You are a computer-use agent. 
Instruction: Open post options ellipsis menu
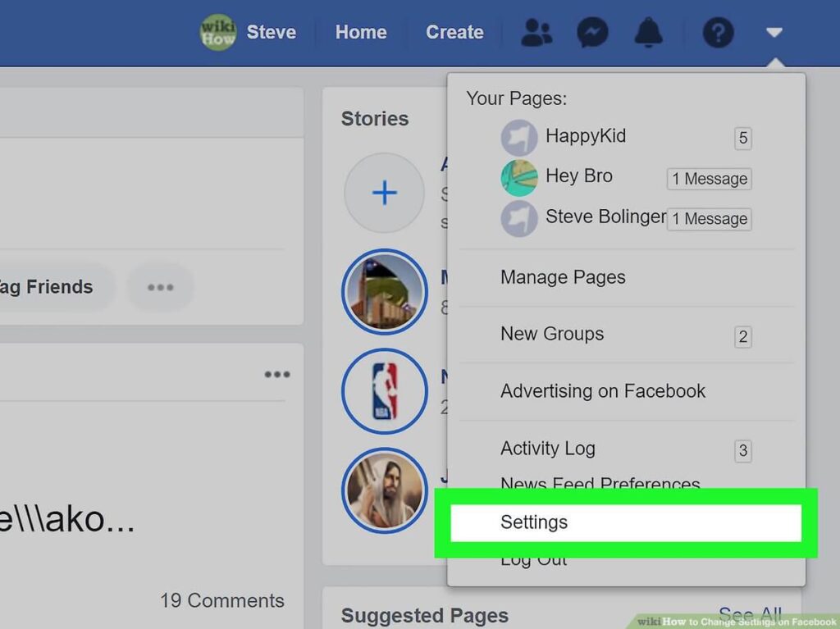[x=277, y=375]
